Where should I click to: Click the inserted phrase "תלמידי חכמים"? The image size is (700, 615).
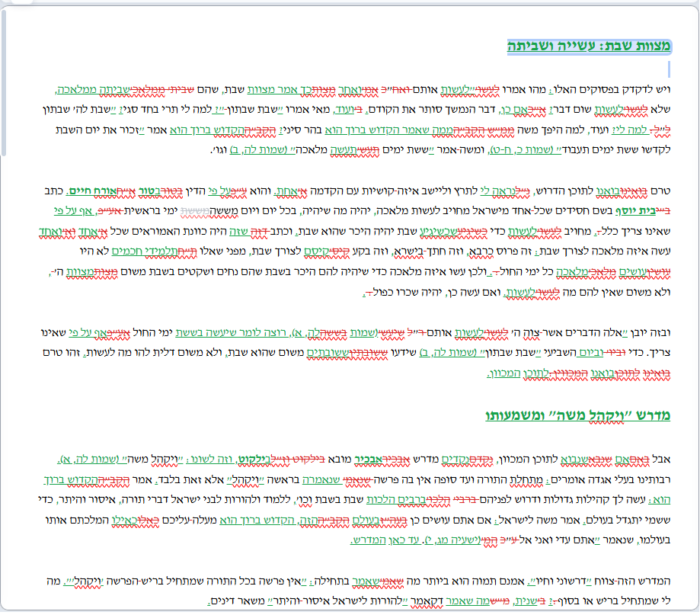[145, 251]
